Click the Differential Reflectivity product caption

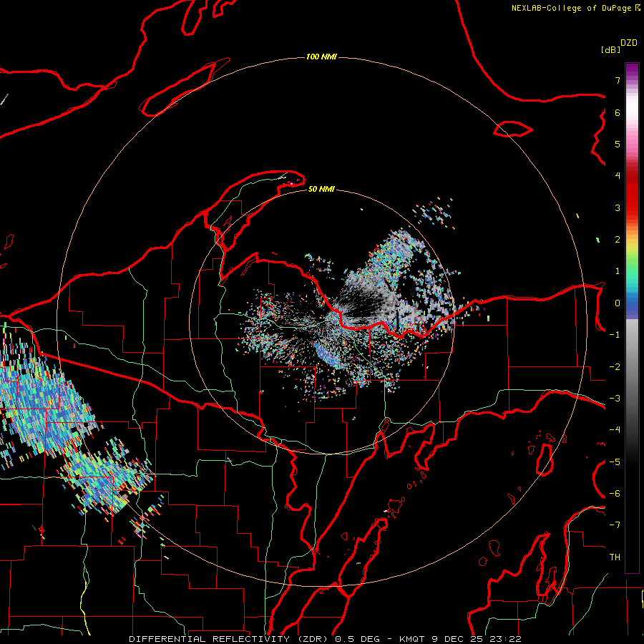pos(325,639)
